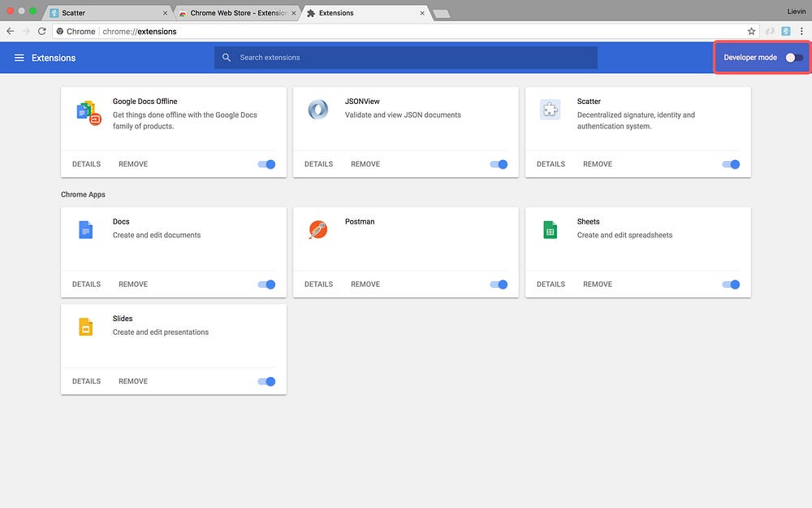Turn off the Postman app
Viewport: 812px width, 508px height.
point(499,284)
